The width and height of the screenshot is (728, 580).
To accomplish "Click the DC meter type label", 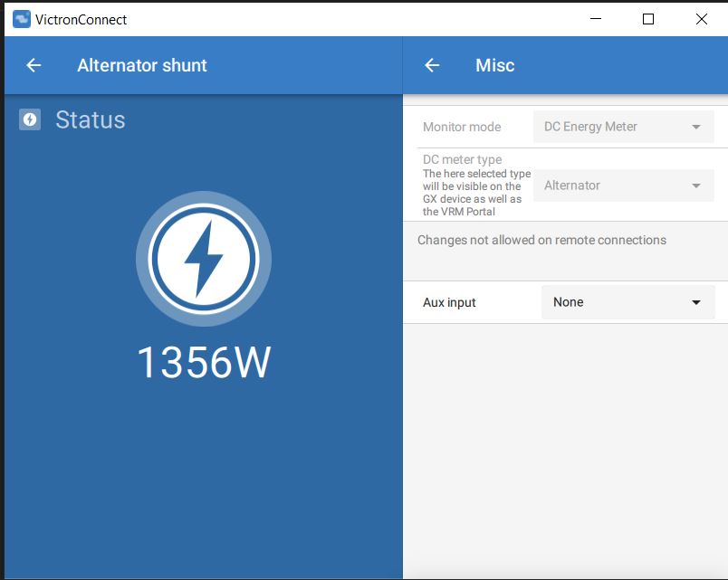I will (x=462, y=159).
